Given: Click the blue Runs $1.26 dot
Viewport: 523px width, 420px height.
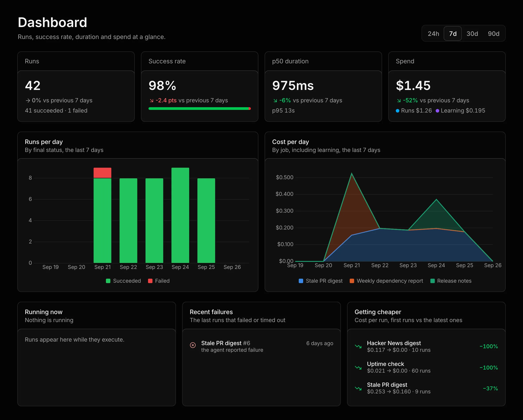Looking at the screenshot, I should tap(397, 111).
